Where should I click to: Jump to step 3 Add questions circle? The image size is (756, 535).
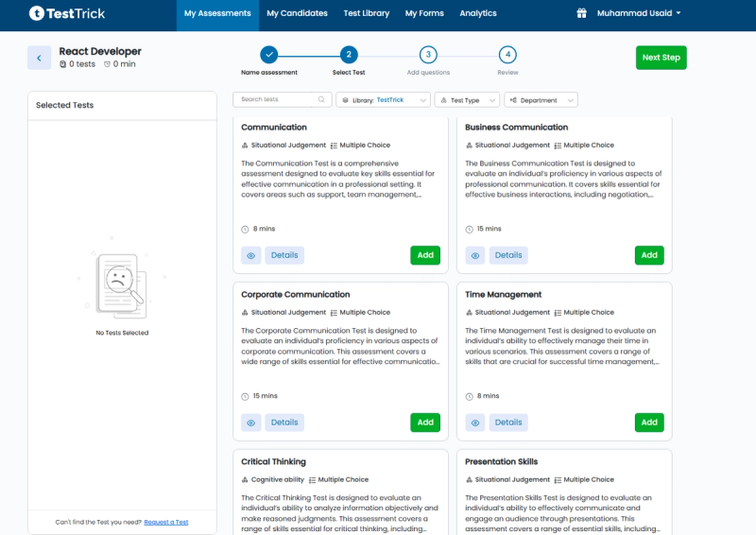tap(428, 55)
